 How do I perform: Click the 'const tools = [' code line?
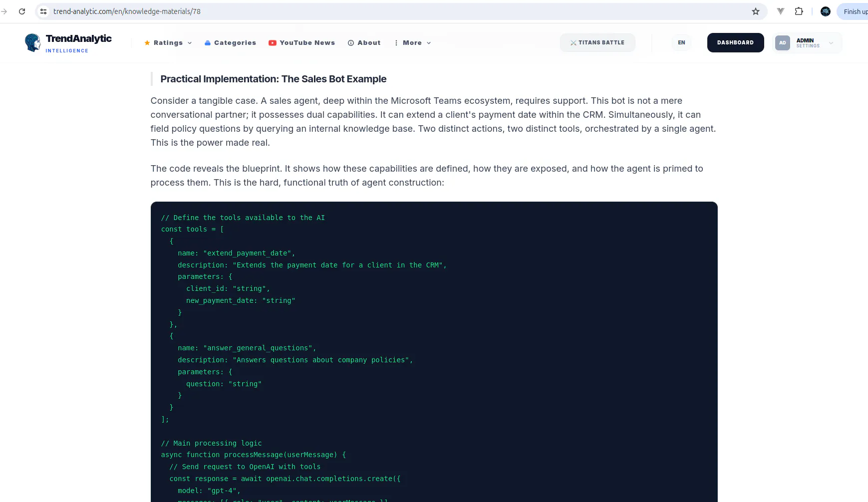click(x=192, y=230)
